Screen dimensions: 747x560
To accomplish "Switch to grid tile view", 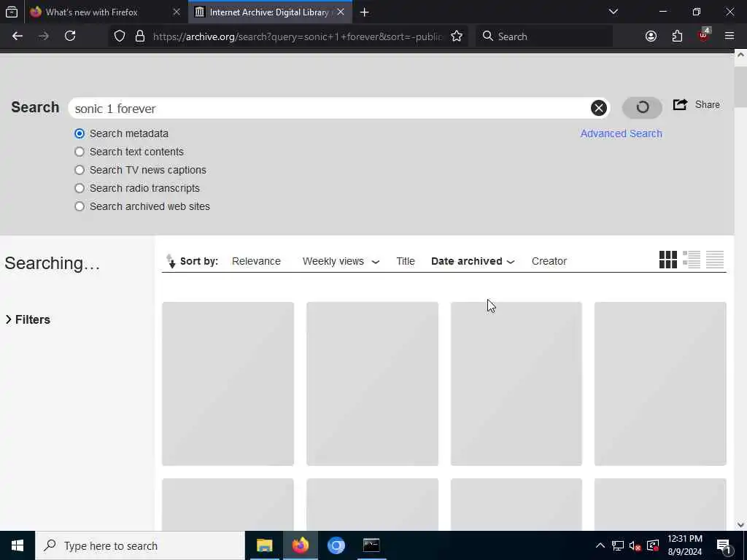I will click(668, 260).
